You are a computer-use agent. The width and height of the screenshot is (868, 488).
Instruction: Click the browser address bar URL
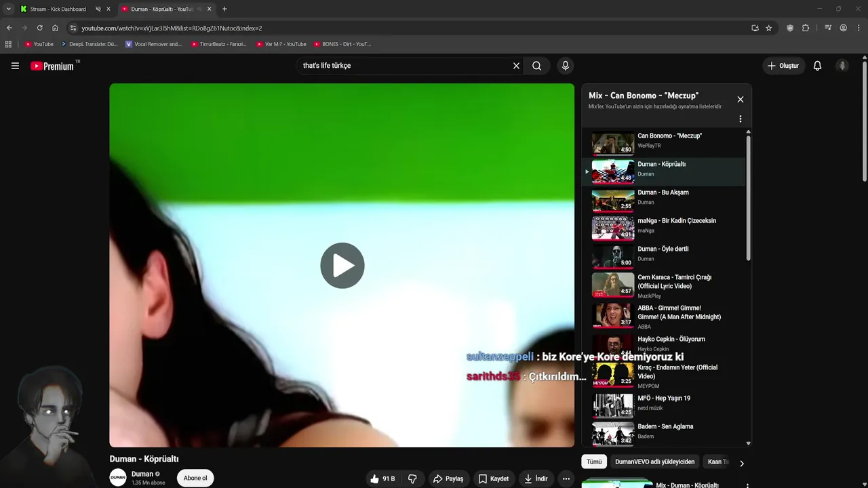pos(172,28)
